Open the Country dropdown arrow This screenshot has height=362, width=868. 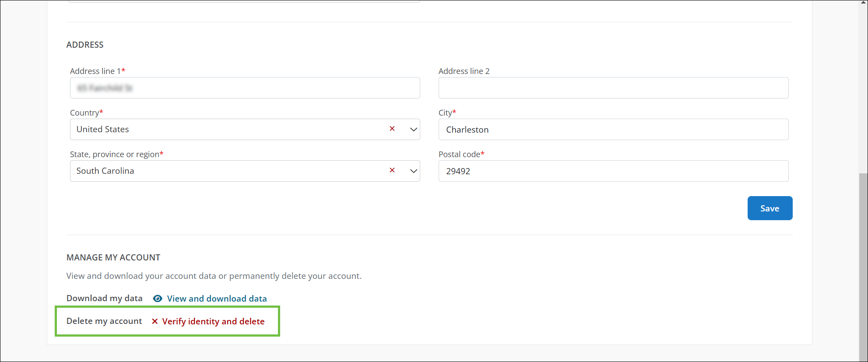413,129
